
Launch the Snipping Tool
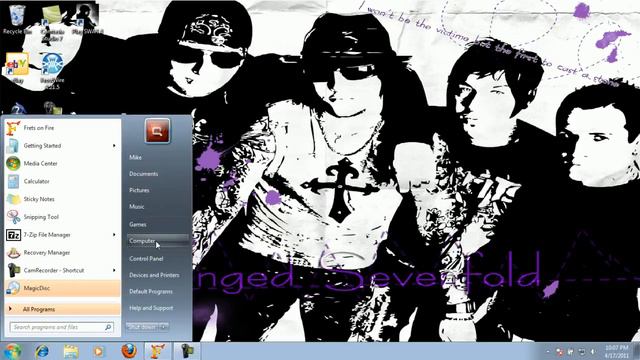point(62,217)
